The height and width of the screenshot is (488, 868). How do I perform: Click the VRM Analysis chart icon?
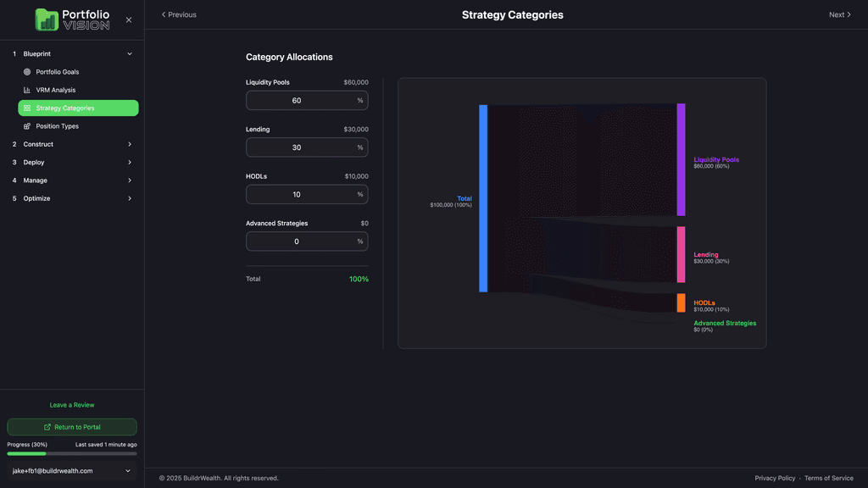click(27, 90)
